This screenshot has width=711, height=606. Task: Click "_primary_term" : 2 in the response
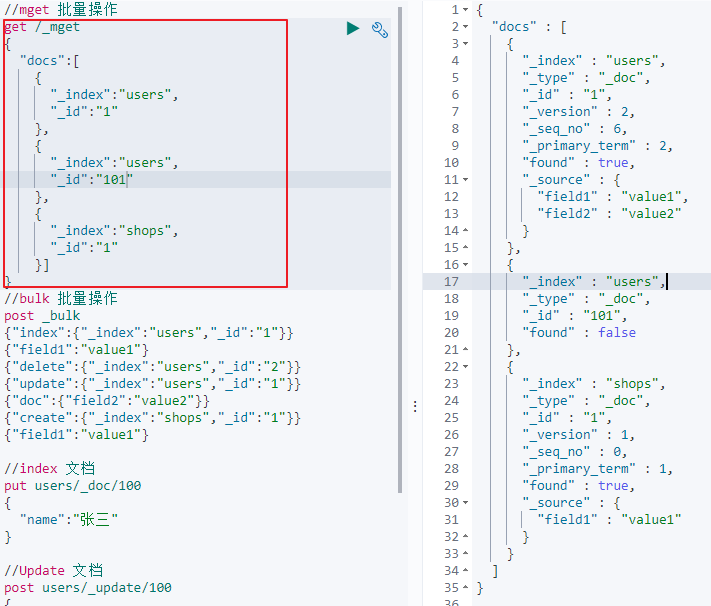coord(598,146)
